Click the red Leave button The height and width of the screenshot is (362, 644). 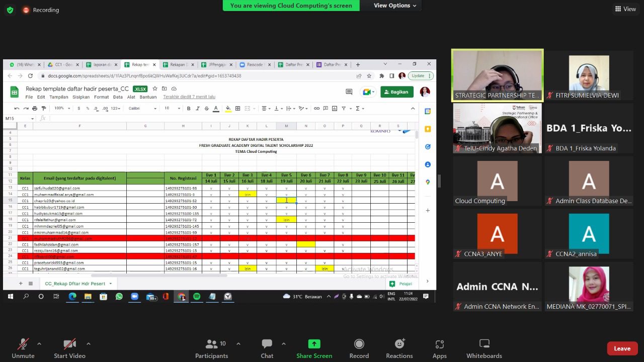coord(622,348)
